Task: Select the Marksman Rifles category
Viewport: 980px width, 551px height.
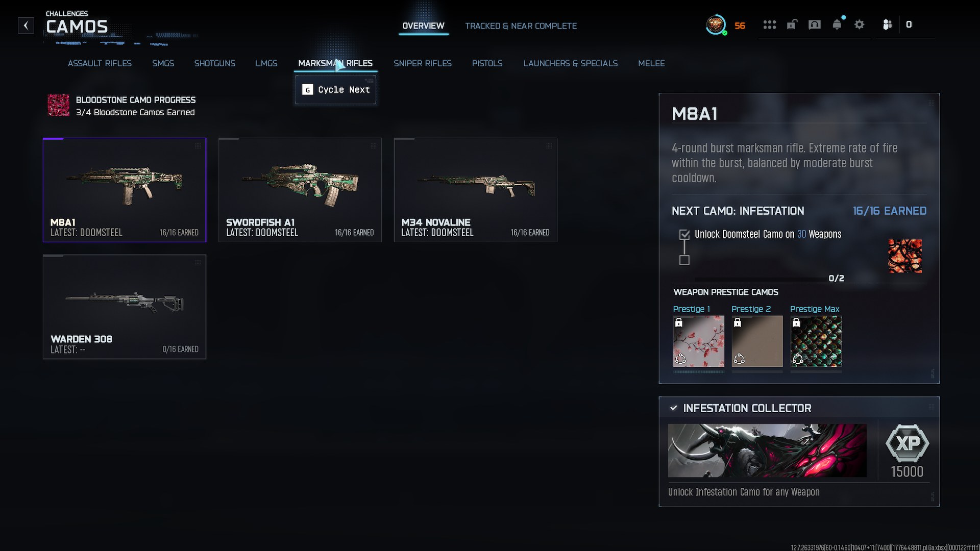Action: (335, 63)
